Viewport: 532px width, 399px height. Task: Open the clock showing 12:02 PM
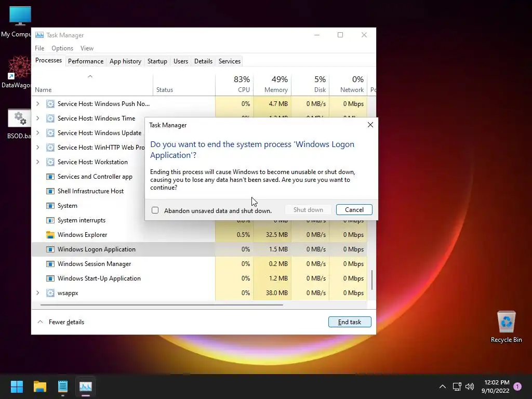pos(495,387)
